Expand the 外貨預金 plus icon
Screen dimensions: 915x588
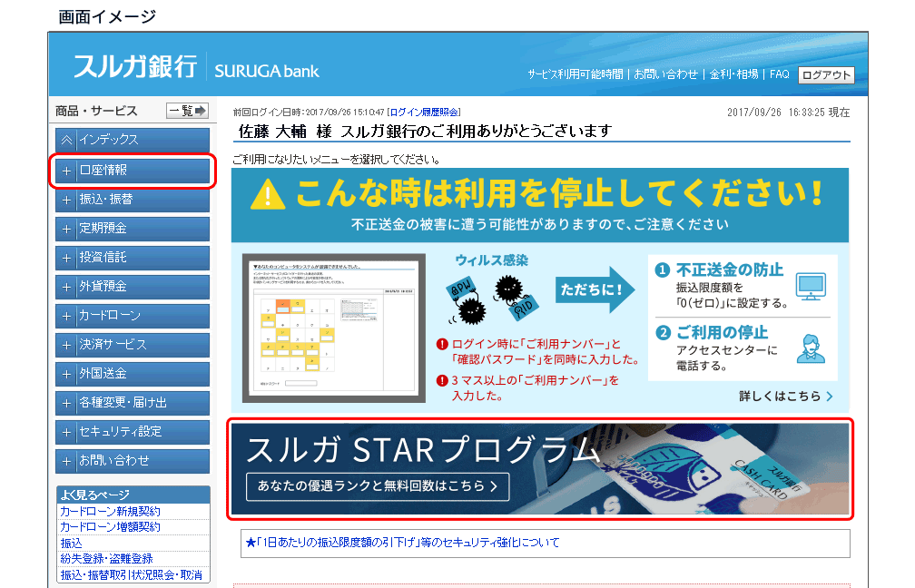66,287
